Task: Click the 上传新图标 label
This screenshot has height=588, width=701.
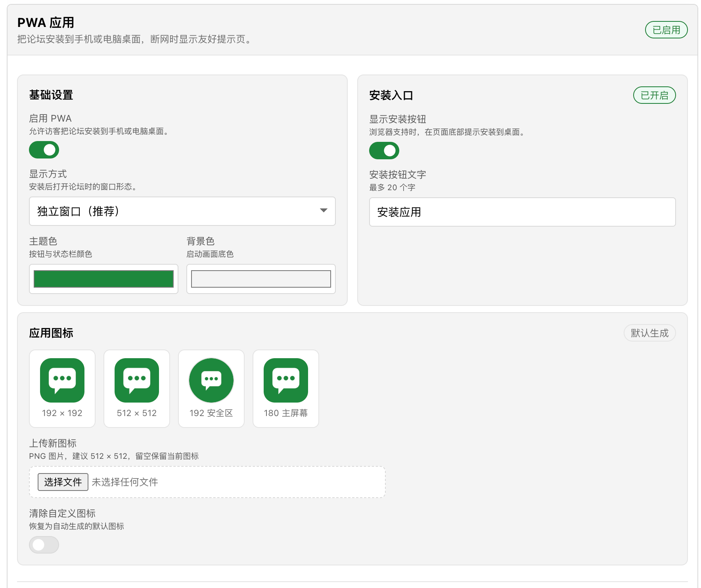Action: click(x=53, y=443)
